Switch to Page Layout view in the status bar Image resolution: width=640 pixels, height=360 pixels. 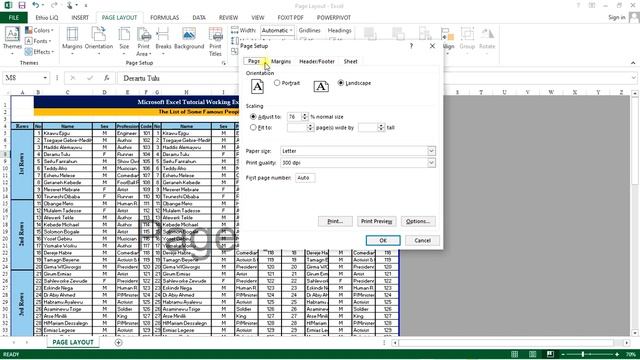pos(533,354)
